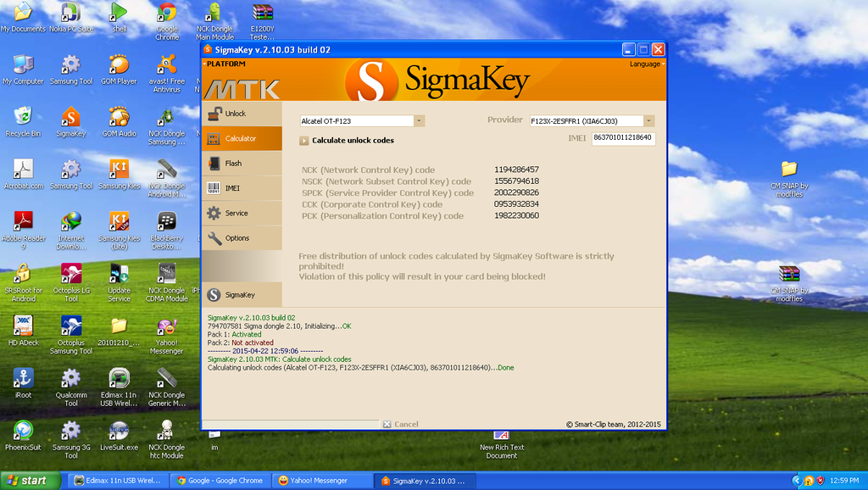The height and width of the screenshot is (490, 868).
Task: Click the Recycle Bin icon
Action: pyautogui.click(x=23, y=120)
